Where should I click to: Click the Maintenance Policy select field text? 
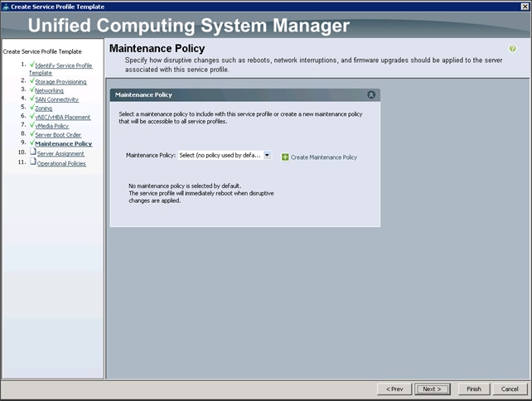click(220, 155)
